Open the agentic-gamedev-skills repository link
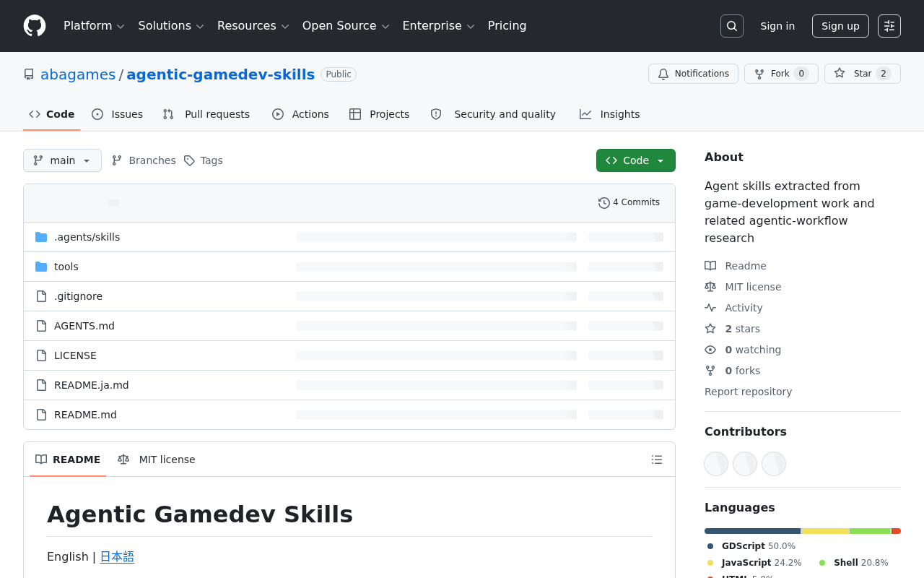 tap(221, 74)
